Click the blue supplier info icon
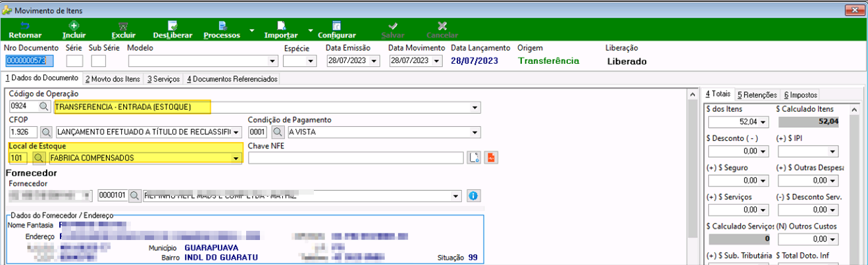The image size is (868, 265). point(473,196)
